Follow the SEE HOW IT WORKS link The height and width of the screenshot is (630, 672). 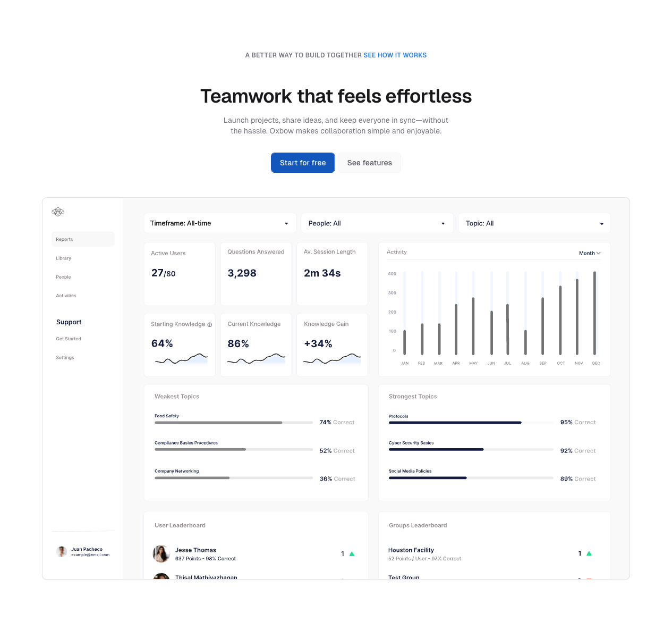(x=395, y=55)
